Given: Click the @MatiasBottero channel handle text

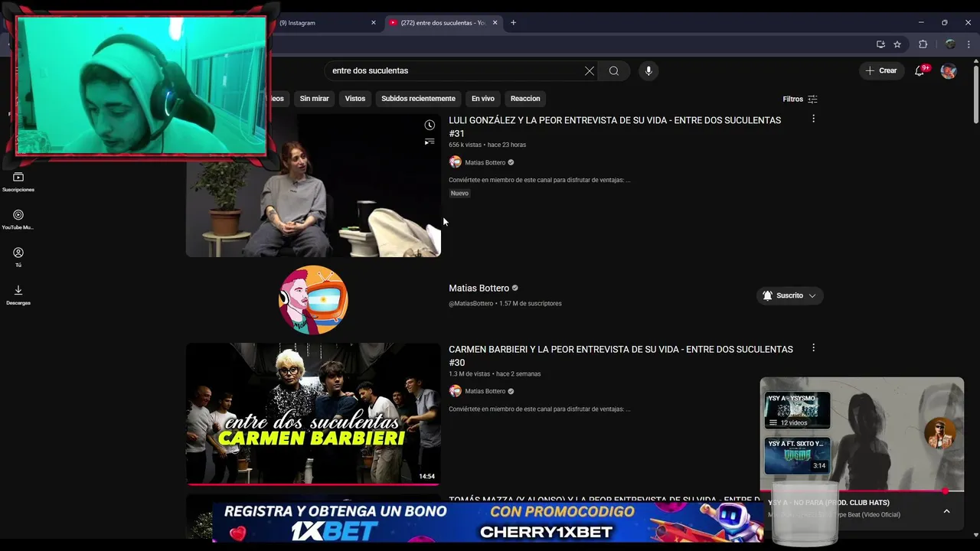Looking at the screenshot, I should [471, 304].
